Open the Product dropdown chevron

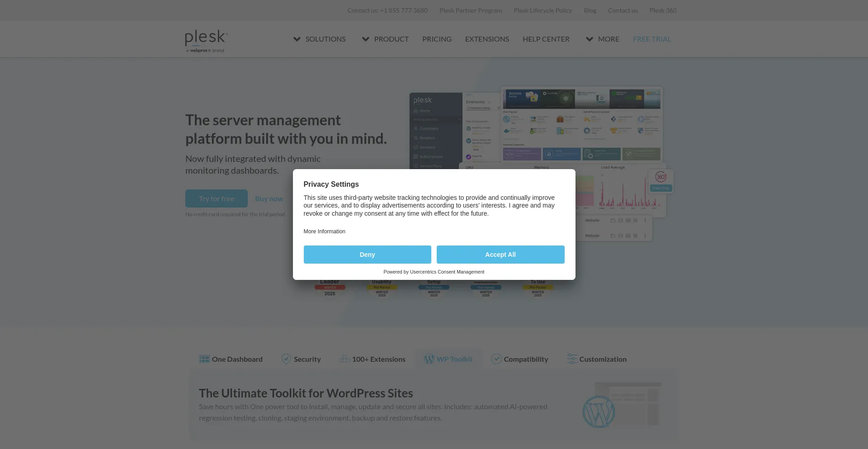click(365, 39)
